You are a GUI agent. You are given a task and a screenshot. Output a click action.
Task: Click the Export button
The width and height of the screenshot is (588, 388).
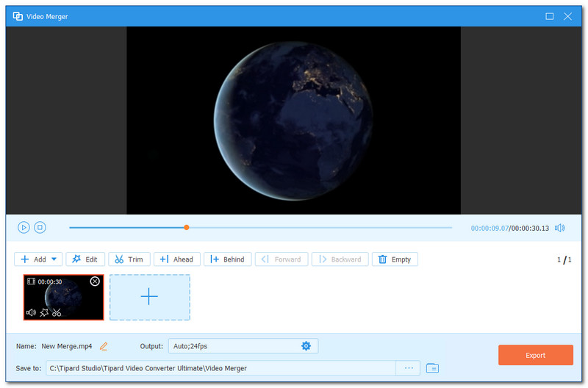(x=535, y=356)
